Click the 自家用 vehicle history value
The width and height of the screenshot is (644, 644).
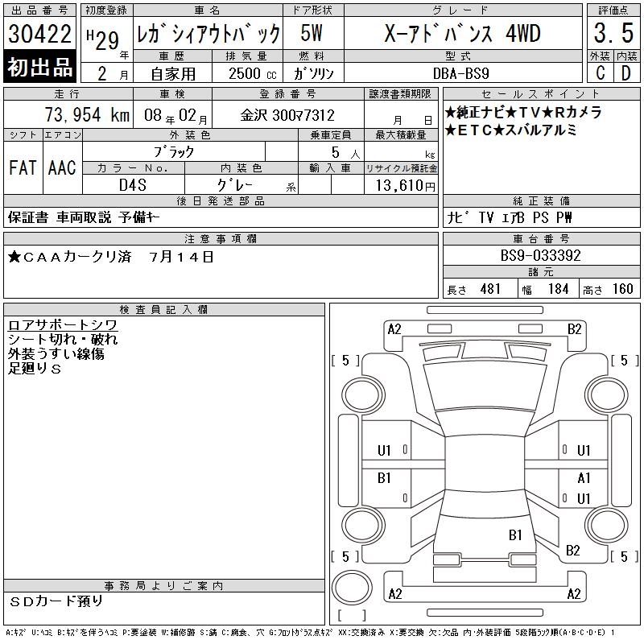[173, 74]
